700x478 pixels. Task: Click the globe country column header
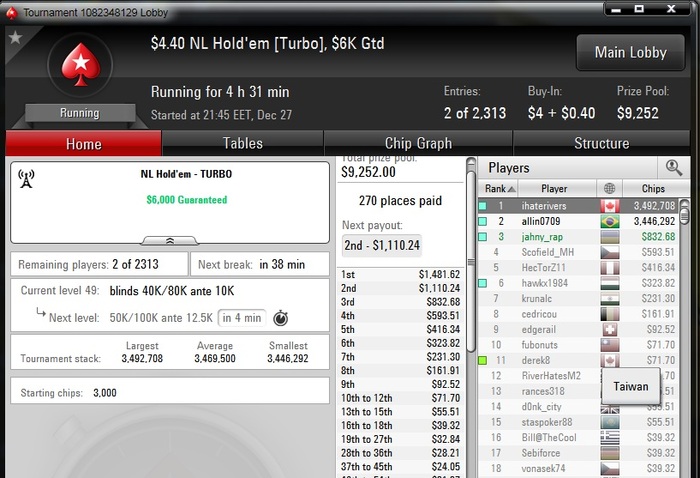[609, 188]
